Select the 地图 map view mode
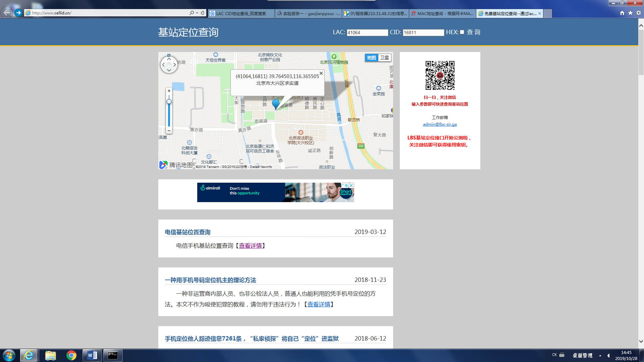Screen dimensions: 644x362 pos(371,58)
